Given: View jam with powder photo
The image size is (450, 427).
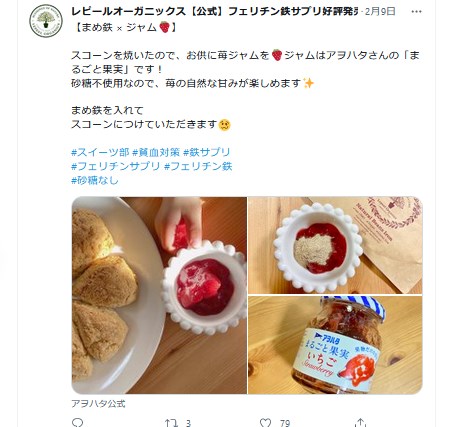Looking at the screenshot, I should click(335, 245).
